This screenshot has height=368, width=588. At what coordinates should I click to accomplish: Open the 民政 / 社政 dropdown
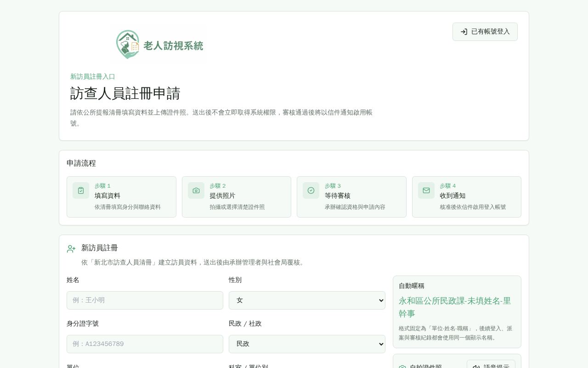click(307, 344)
